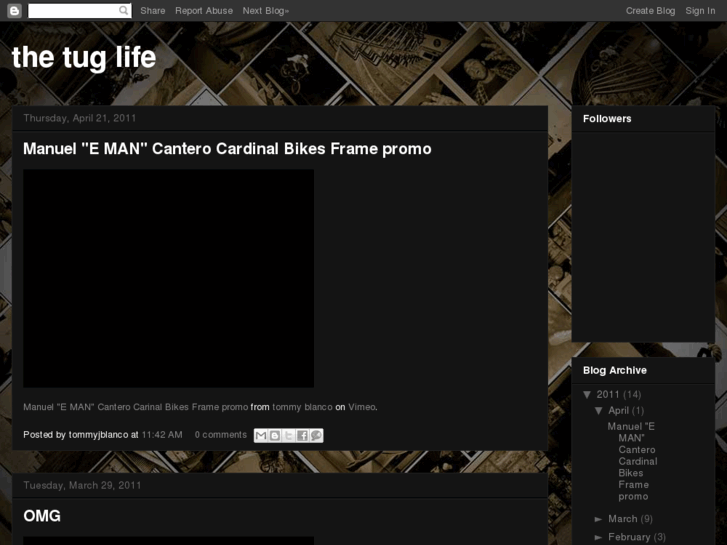Click Report Abuse in navbar
727x545 pixels.
click(204, 11)
